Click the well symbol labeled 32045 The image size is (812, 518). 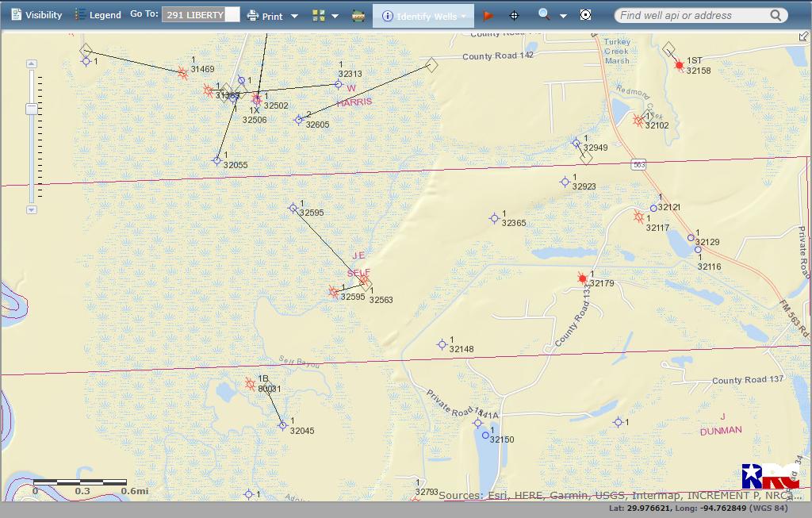[283, 426]
